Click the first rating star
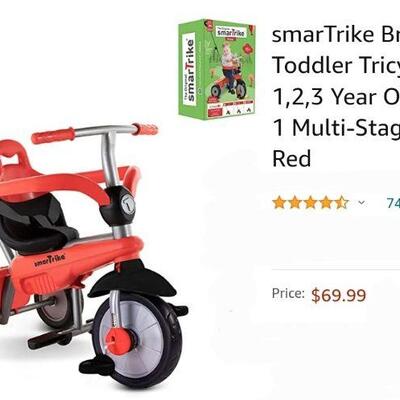This screenshot has width=400, height=400. tap(279, 202)
